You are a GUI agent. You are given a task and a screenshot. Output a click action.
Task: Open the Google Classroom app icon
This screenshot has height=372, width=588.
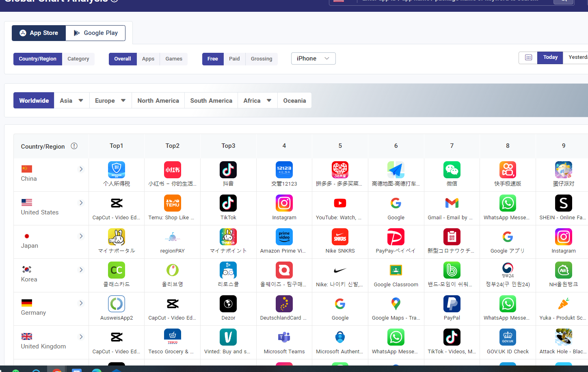pyautogui.click(x=396, y=270)
